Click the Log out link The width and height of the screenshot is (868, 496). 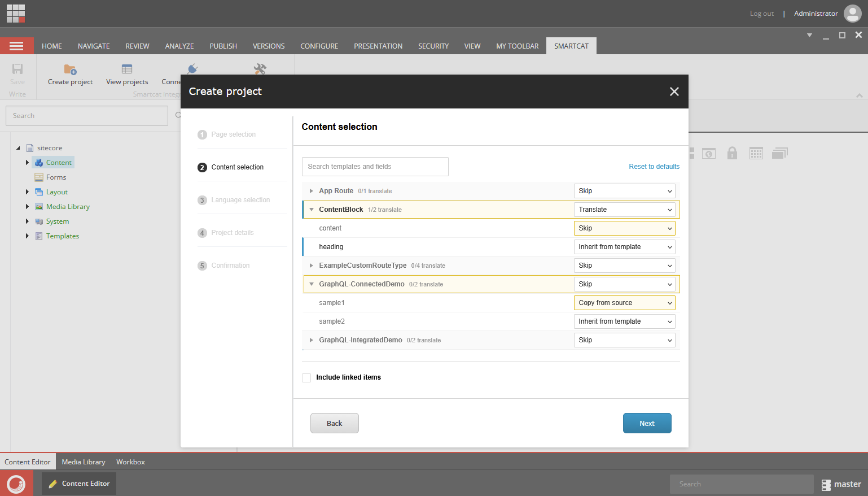click(762, 14)
